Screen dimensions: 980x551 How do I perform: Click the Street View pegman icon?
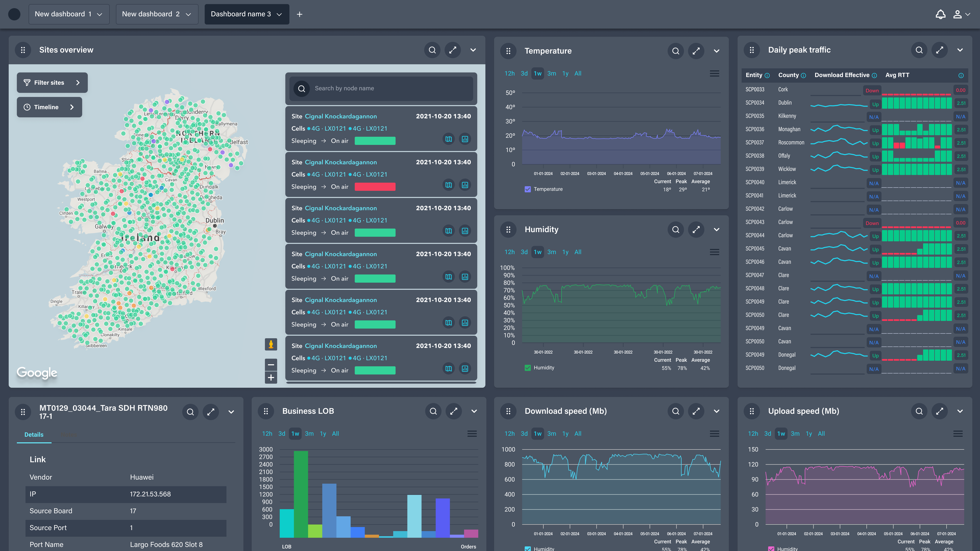click(x=271, y=345)
